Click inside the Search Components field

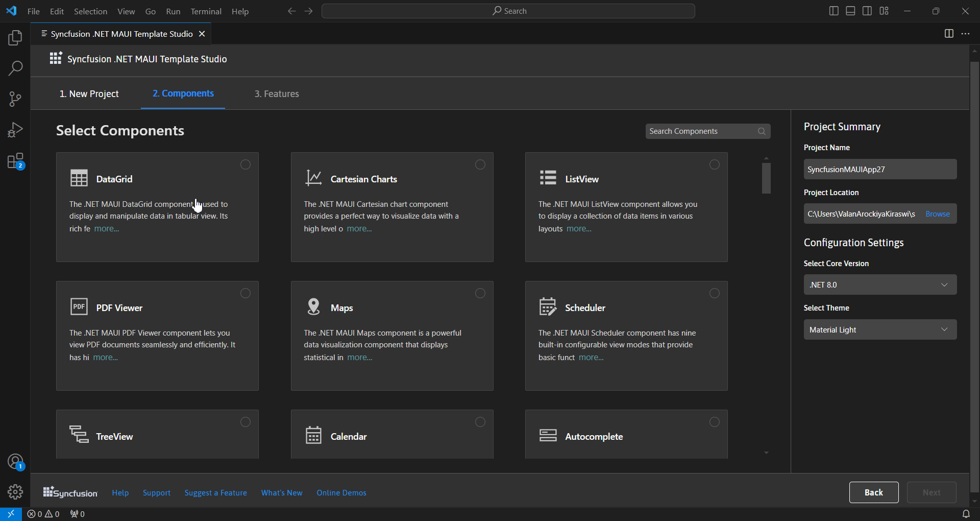pos(699,131)
